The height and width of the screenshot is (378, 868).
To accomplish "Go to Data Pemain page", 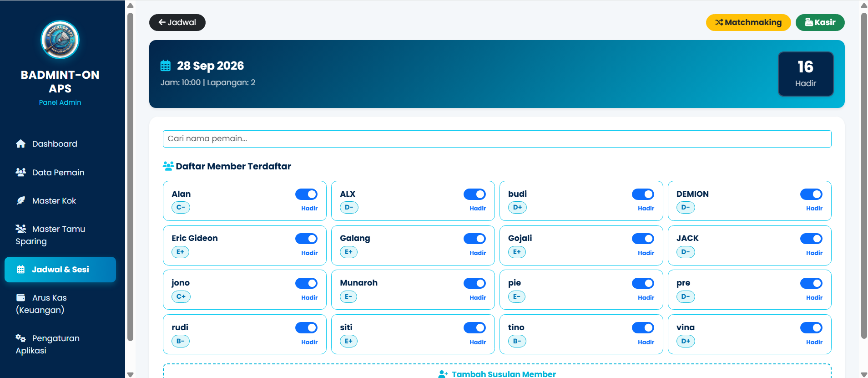I will [x=60, y=172].
